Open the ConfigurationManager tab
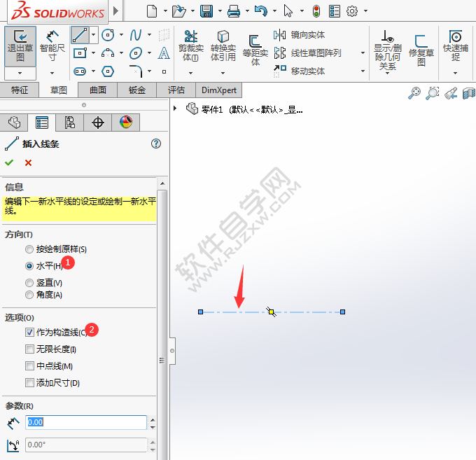 click(69, 123)
